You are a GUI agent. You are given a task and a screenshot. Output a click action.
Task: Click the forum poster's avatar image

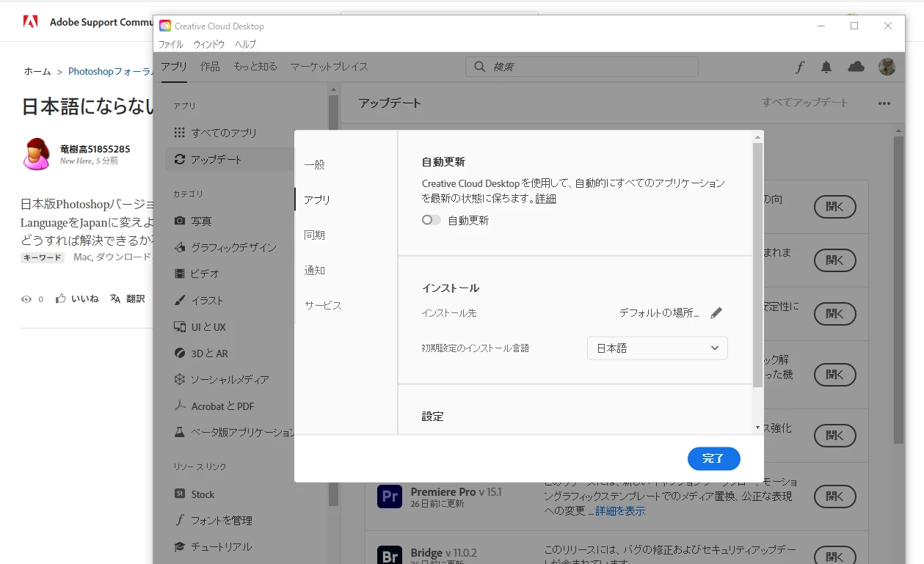coord(37,153)
